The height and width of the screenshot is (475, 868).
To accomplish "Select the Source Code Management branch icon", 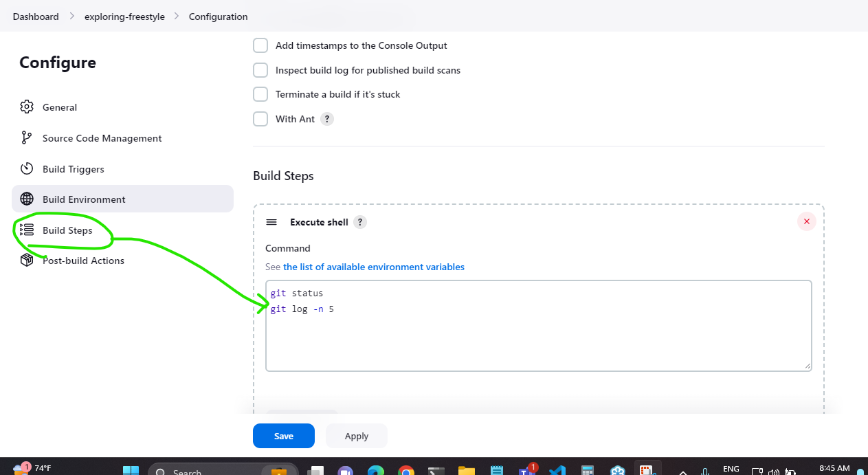I will pos(26,137).
